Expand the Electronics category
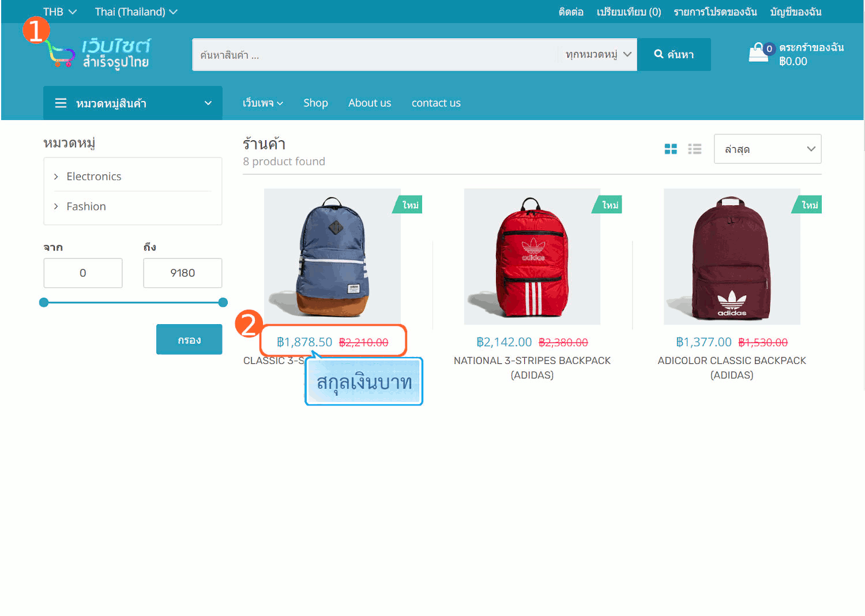This screenshot has height=616, width=865. point(93,176)
